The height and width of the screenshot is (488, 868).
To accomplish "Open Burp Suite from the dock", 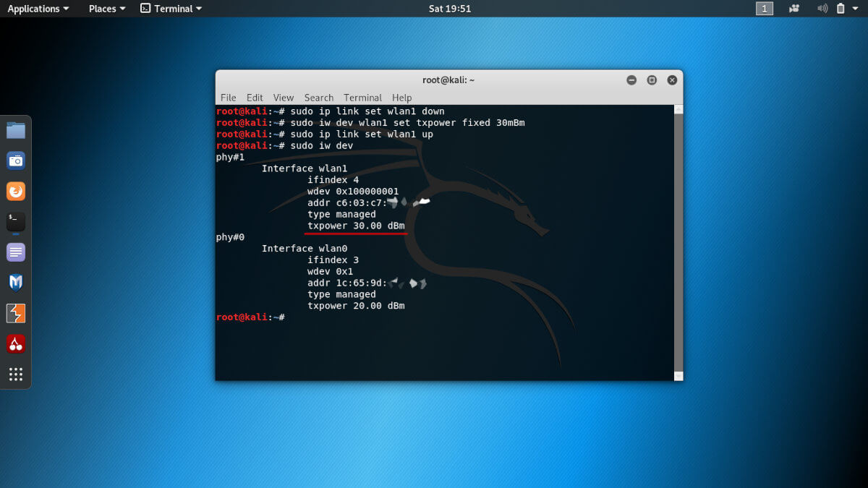I will point(16,313).
